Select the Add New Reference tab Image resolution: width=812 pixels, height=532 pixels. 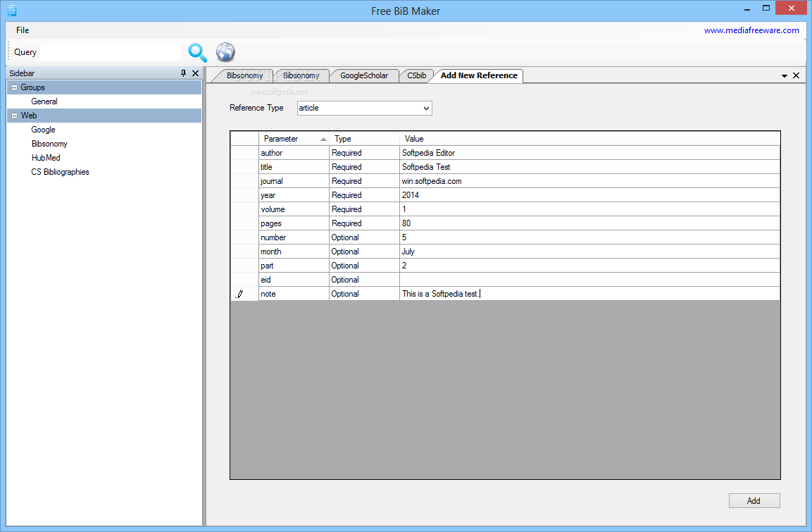(479, 75)
